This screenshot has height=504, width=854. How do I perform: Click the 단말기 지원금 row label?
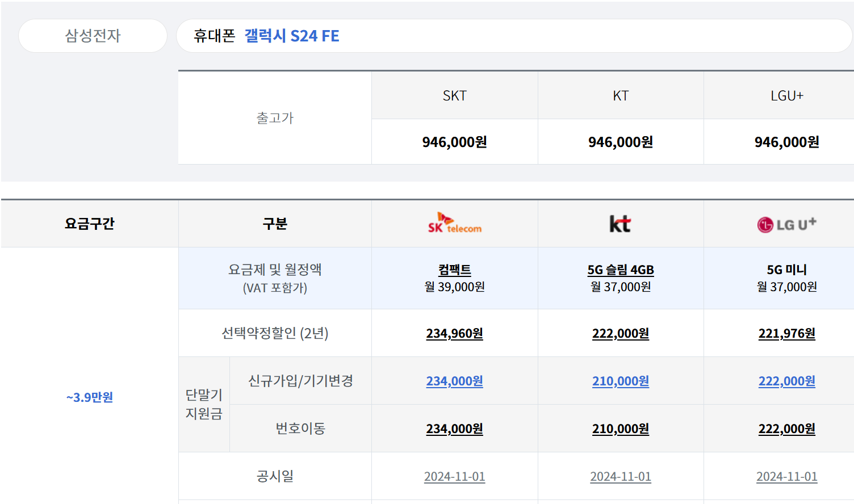(x=204, y=404)
